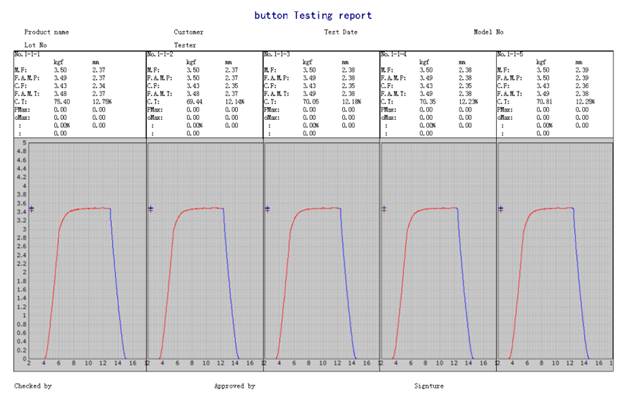Click the blue crosshair marker in chart No.1-1-1
The image size is (621, 394).
31,209
